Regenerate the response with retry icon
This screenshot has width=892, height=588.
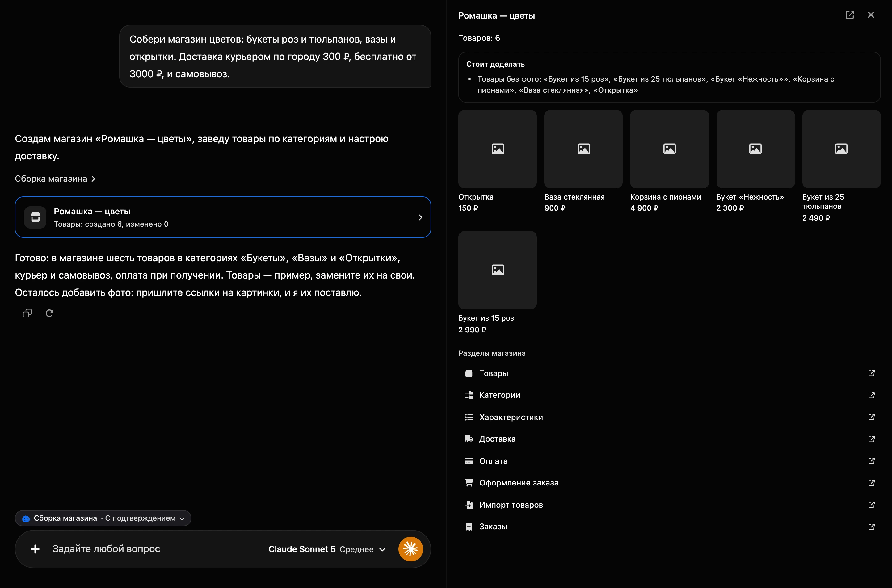(49, 313)
